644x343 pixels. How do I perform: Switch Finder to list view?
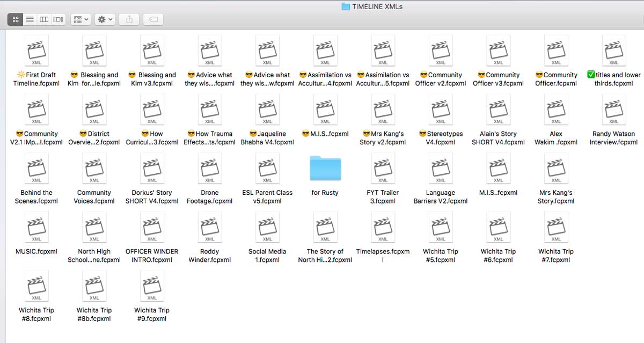30,19
